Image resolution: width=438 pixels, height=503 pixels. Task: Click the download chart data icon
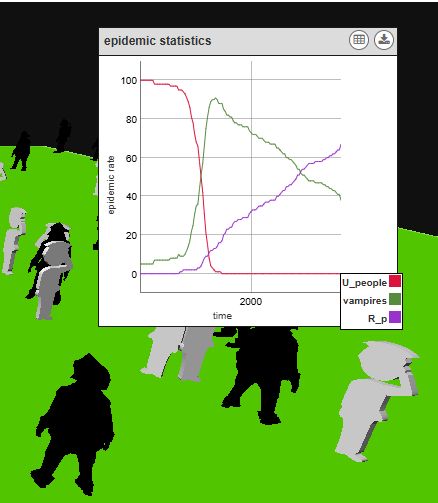(x=384, y=40)
